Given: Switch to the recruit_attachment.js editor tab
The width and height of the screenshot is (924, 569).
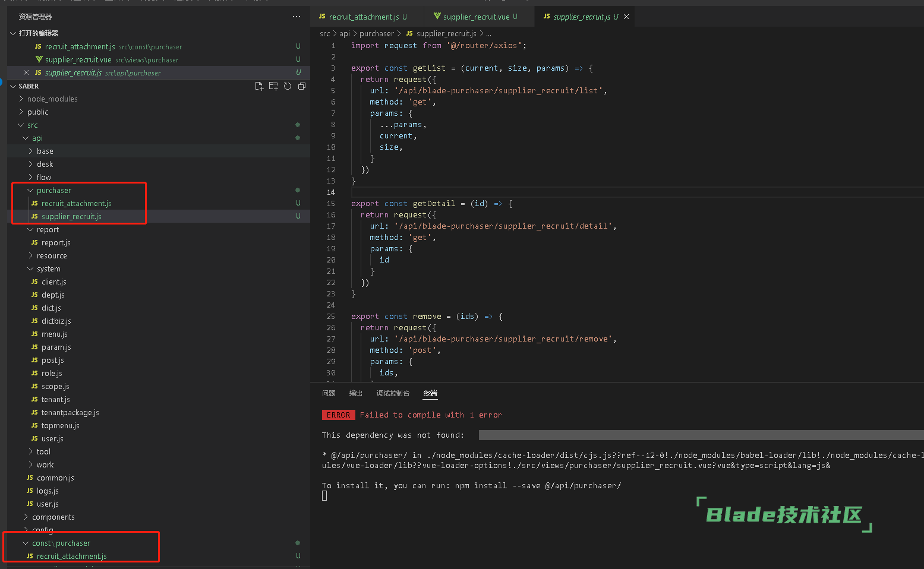Looking at the screenshot, I should [x=363, y=17].
